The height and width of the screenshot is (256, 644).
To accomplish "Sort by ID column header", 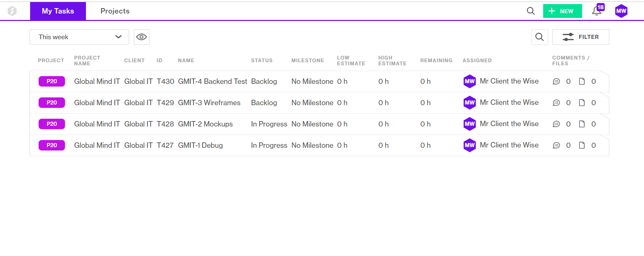I will (x=159, y=61).
